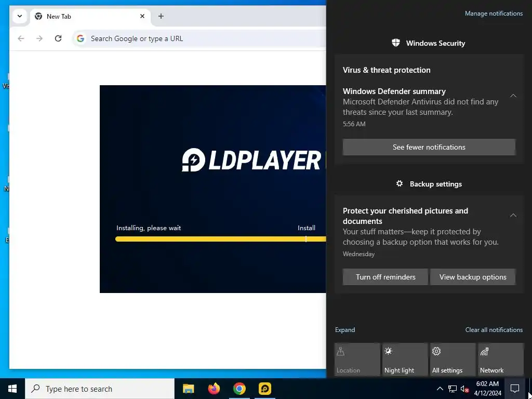
Task: Open the LDPlayer taskbar icon
Action: tap(264, 389)
